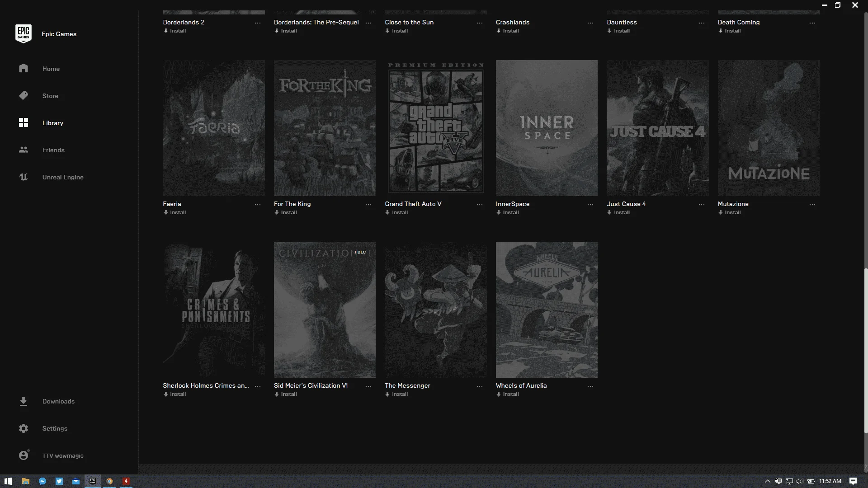Click the TTV wowmagic profile avatar icon
868x488 pixels.
click(24, 455)
